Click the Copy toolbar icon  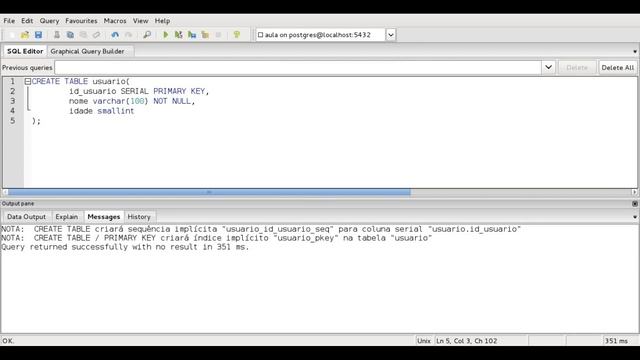(x=70, y=35)
